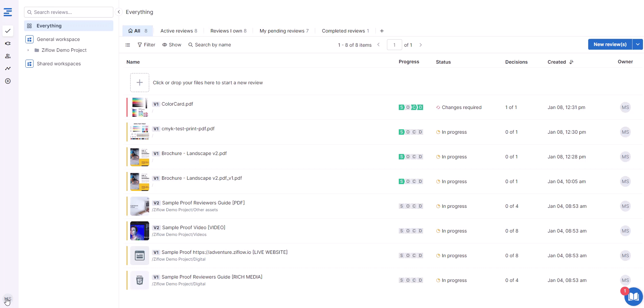The height and width of the screenshot is (308, 644).
Task: Select Everything in the sidebar
Action: point(69,26)
